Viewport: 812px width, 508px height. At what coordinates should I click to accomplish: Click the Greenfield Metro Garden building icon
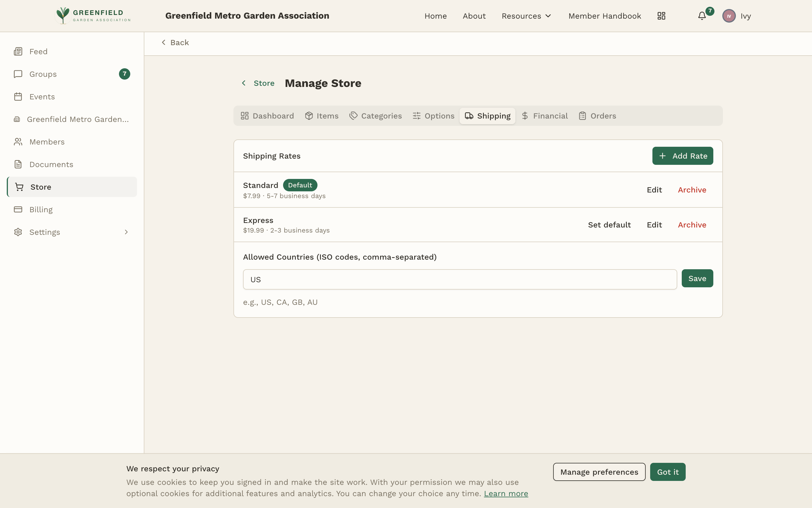pyautogui.click(x=17, y=119)
